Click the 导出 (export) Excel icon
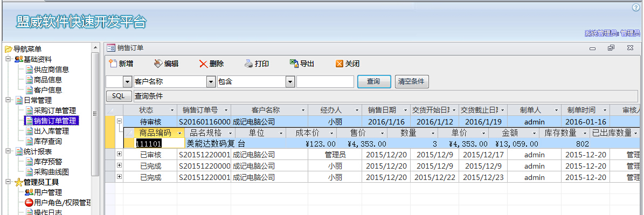 (294, 63)
